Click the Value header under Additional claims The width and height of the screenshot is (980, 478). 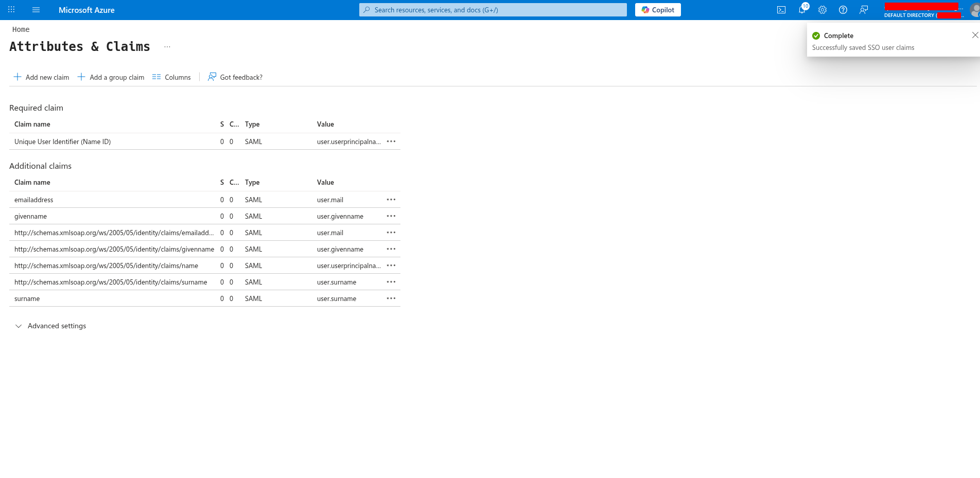[325, 182]
